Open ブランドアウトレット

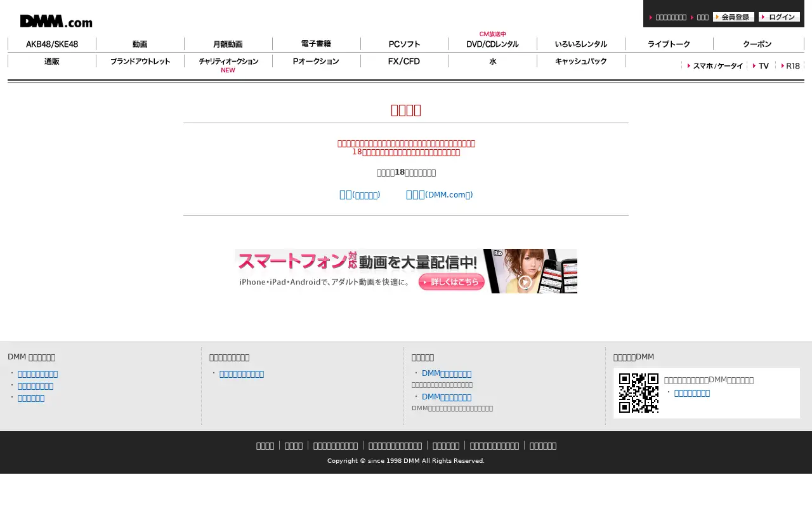(140, 61)
